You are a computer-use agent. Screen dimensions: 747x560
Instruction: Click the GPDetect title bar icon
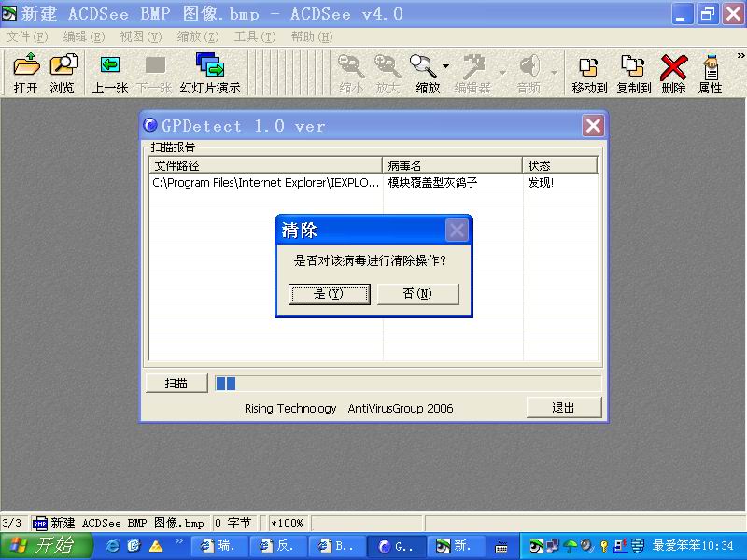150,125
